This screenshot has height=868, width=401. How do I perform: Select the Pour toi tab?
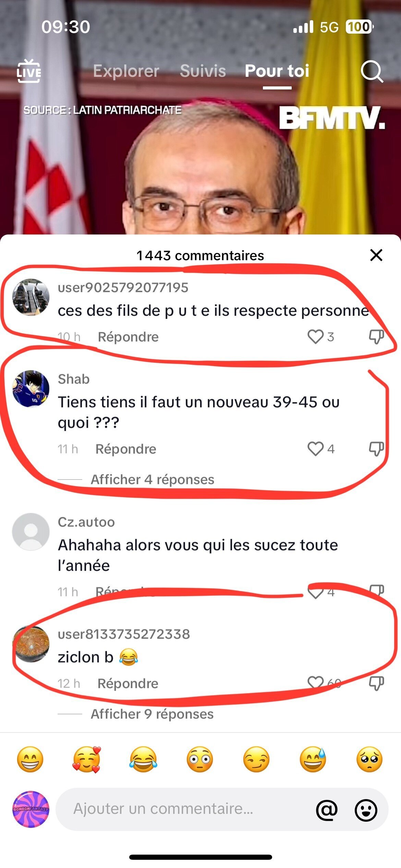click(x=277, y=71)
